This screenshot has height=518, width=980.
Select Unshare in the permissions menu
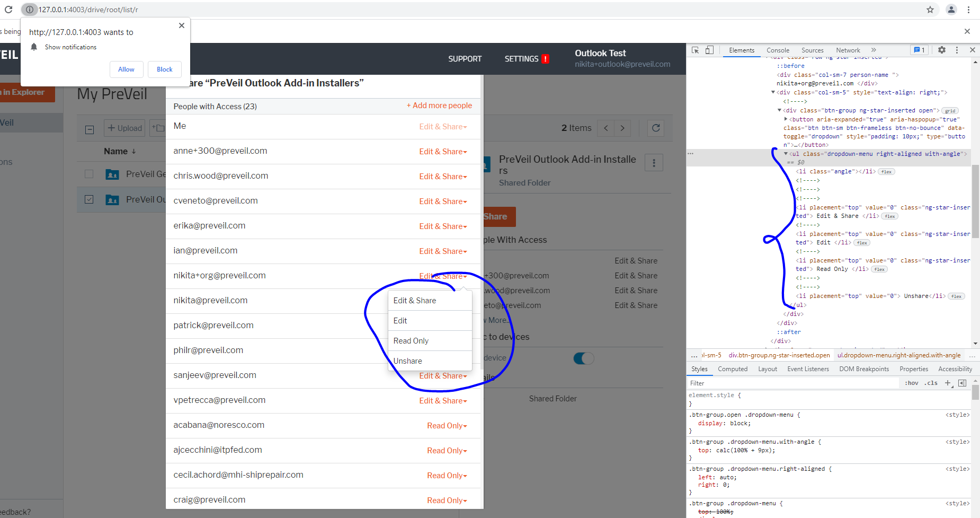click(x=407, y=361)
